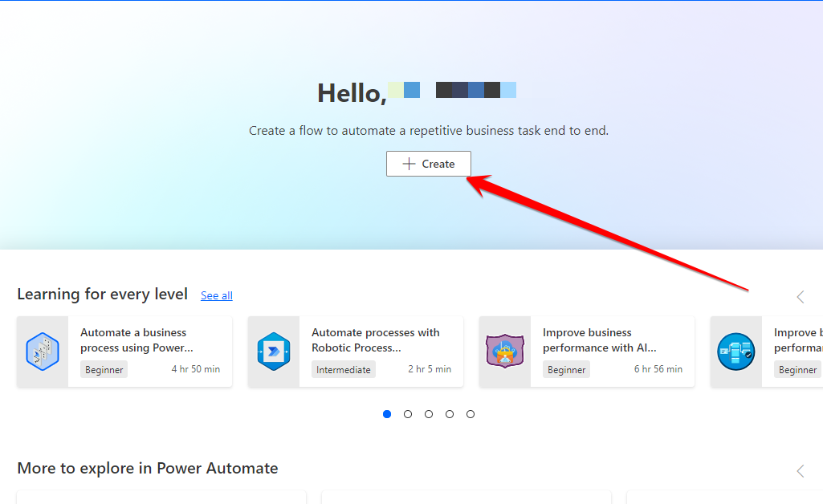Click the Create flow button
Image resolution: width=823 pixels, height=504 pixels.
click(428, 164)
